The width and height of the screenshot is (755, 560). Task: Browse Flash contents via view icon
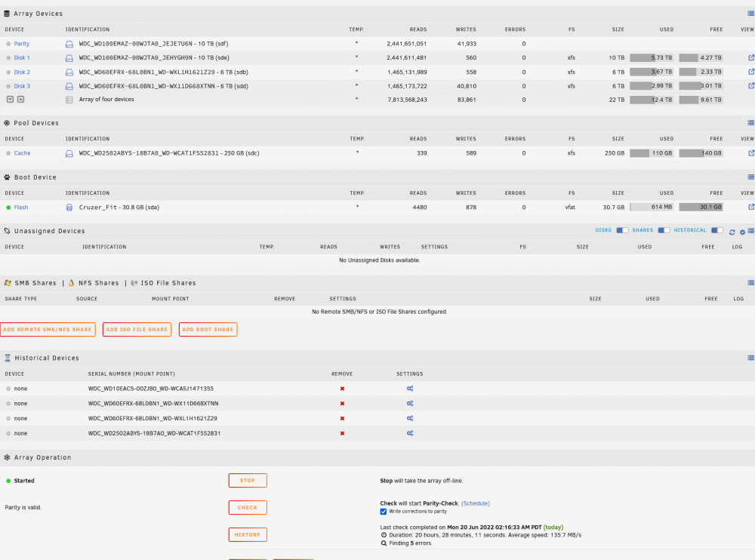click(x=751, y=207)
